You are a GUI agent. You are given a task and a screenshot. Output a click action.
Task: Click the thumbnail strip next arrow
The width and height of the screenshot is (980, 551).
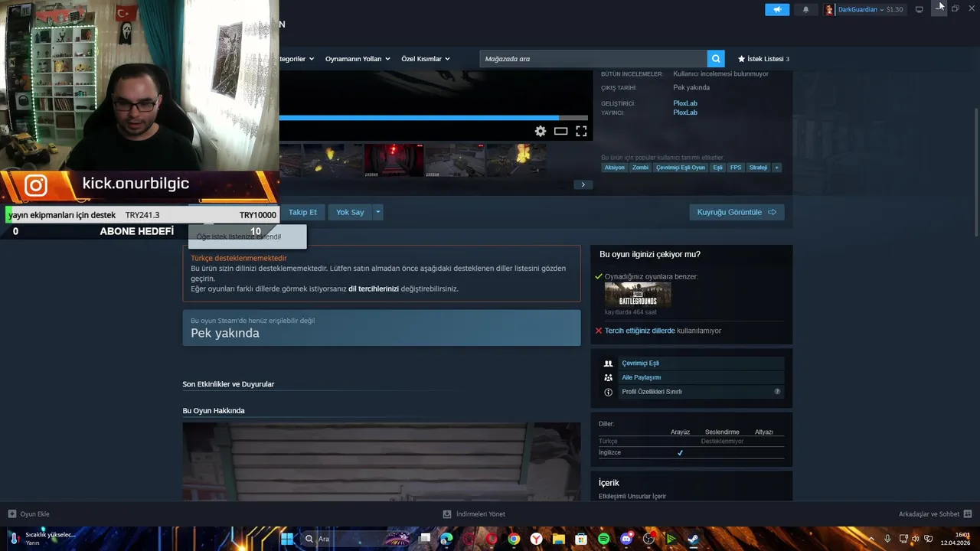pyautogui.click(x=583, y=184)
